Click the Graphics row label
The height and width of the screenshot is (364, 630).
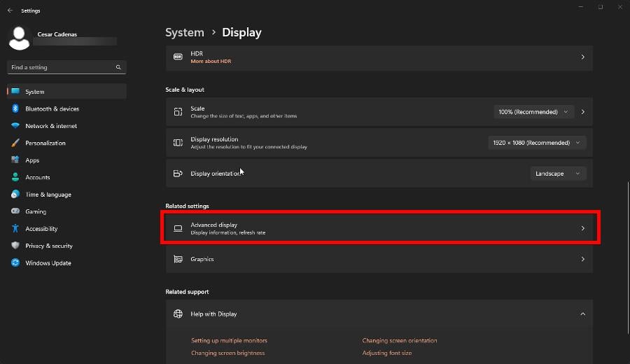click(202, 259)
